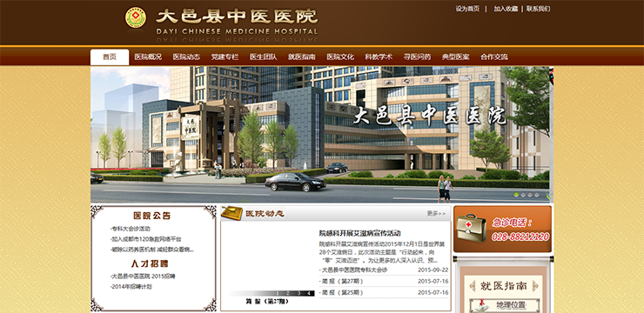This screenshot has height=313, width=644.
Task: Click the hospital emblem logo in header
Action: [136, 17]
